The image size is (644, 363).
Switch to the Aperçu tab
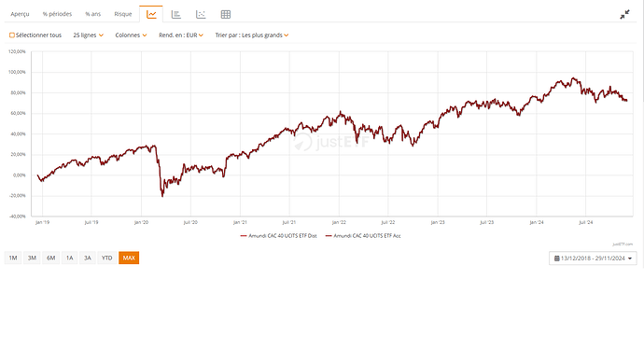20,14
